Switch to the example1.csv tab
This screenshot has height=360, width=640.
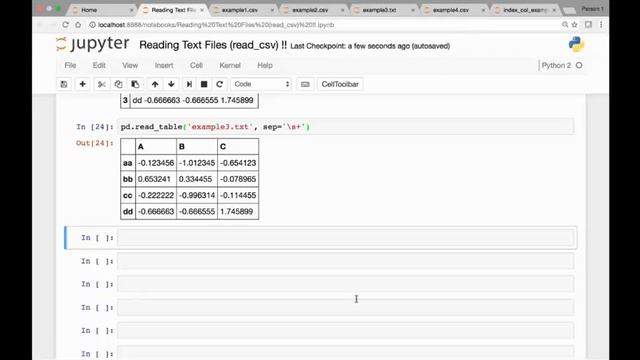pos(243,10)
